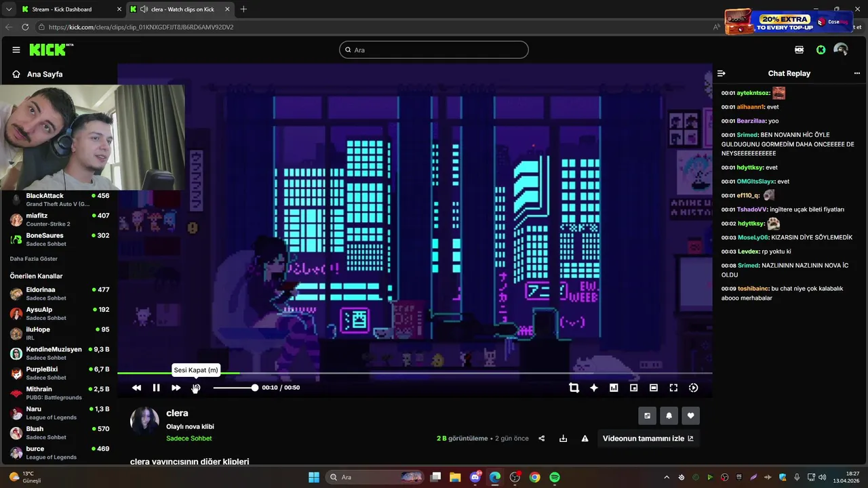The image size is (868, 488).
Task: Select the clera - Watch clips tab
Action: click(182, 9)
